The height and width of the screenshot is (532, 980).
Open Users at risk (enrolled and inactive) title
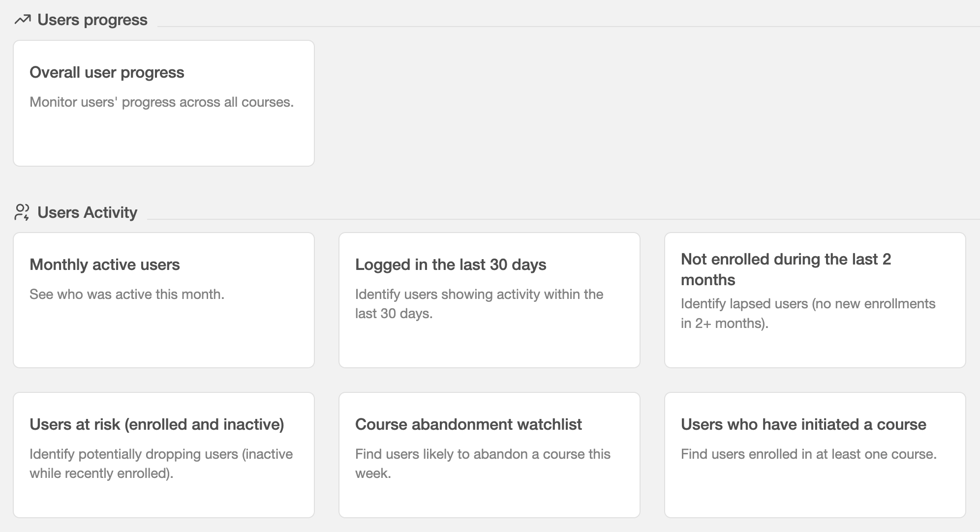157,424
